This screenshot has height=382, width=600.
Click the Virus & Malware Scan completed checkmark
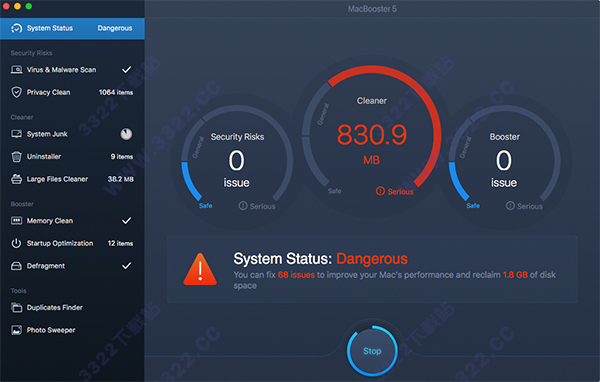point(126,70)
